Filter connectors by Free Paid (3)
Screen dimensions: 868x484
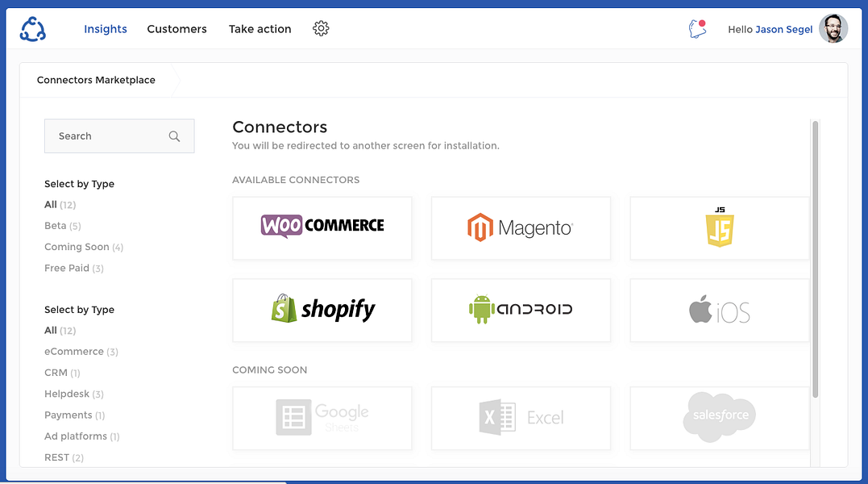74,268
